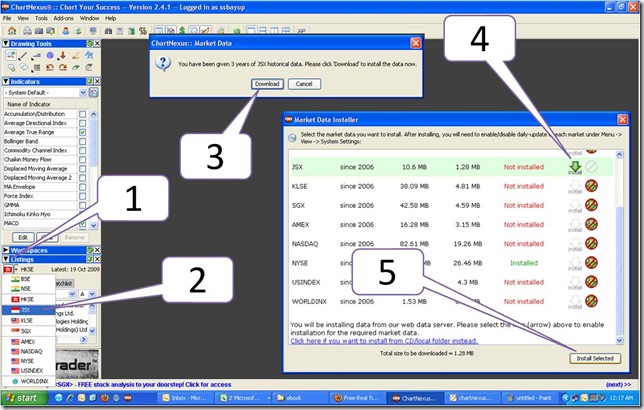Click the disabled cancel circle in the JSX row
This screenshot has width=644, height=410.
tap(591, 167)
